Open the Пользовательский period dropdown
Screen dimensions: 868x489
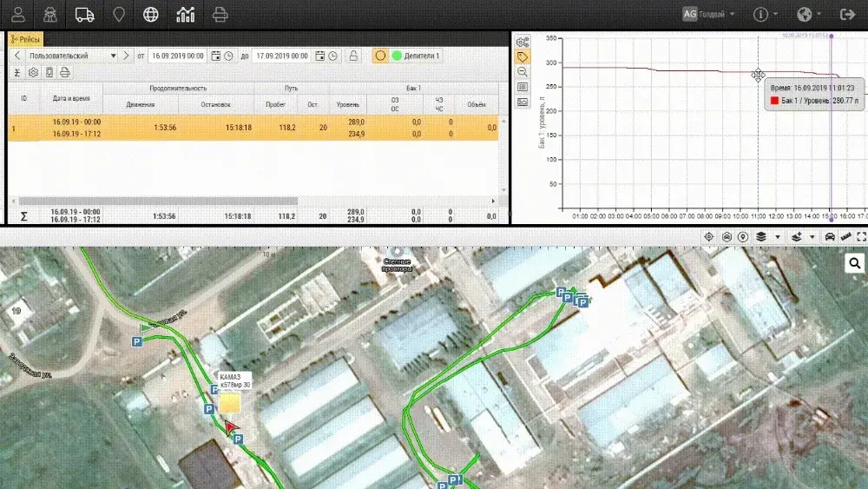pyautogui.click(x=73, y=56)
